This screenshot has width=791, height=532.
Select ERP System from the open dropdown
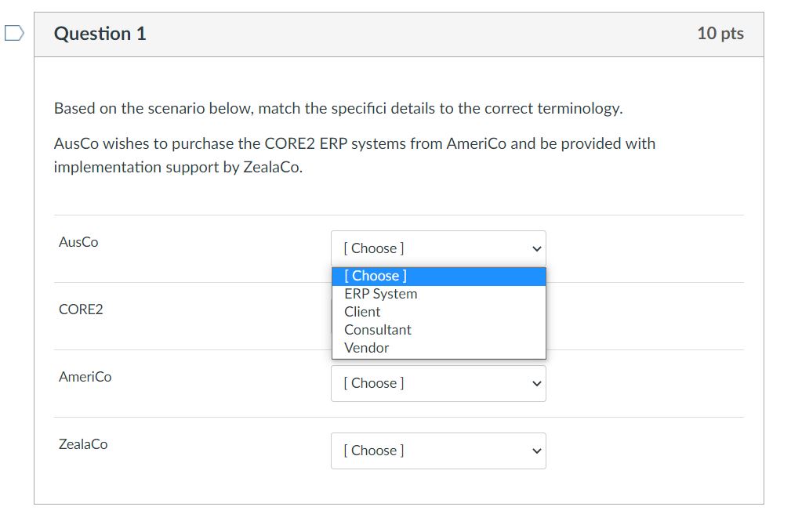(380, 293)
